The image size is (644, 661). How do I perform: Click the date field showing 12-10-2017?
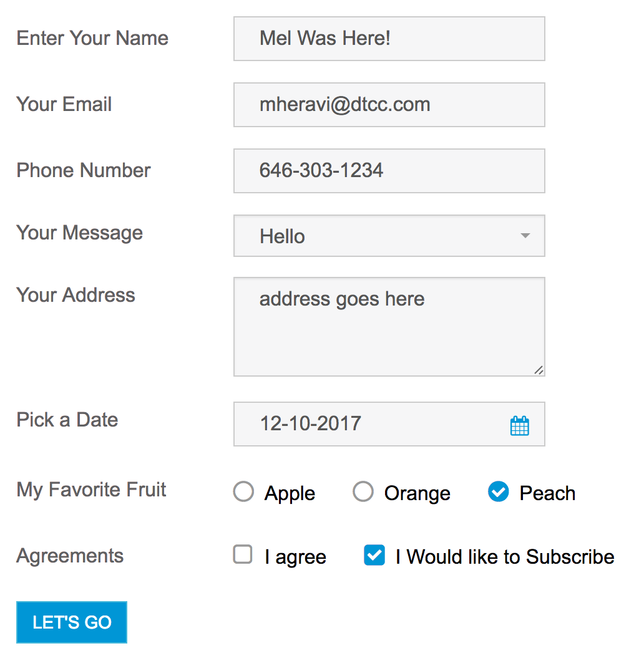click(389, 424)
